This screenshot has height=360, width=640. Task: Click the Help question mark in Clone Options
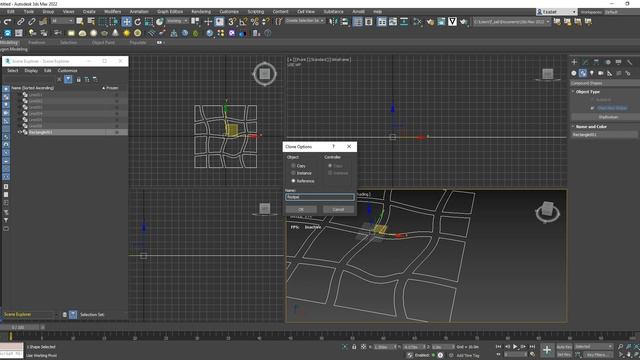tap(333, 147)
